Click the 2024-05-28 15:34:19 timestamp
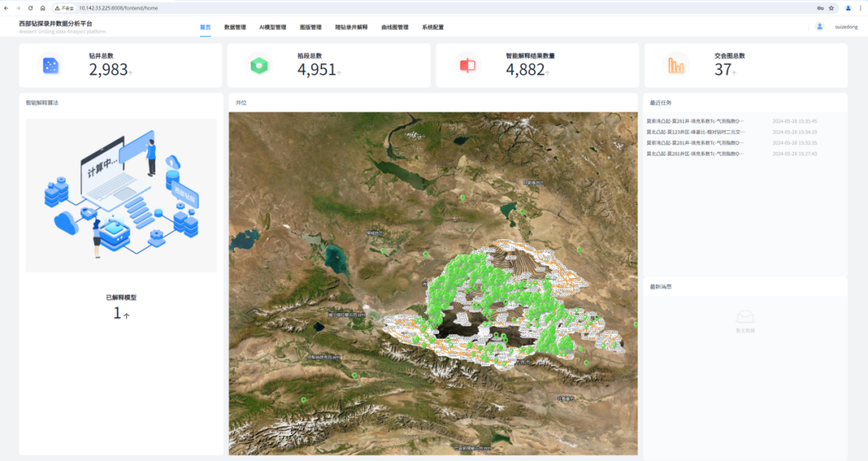Image resolution: width=868 pixels, height=461 pixels. [x=795, y=133]
